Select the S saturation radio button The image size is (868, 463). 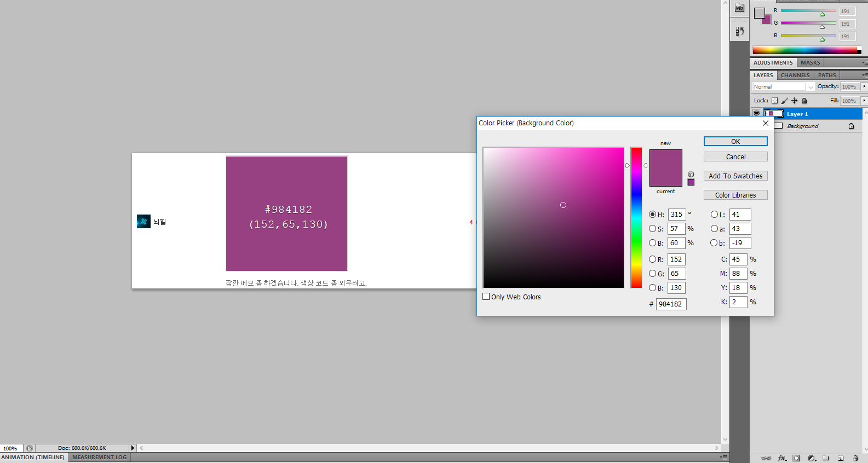tap(652, 229)
